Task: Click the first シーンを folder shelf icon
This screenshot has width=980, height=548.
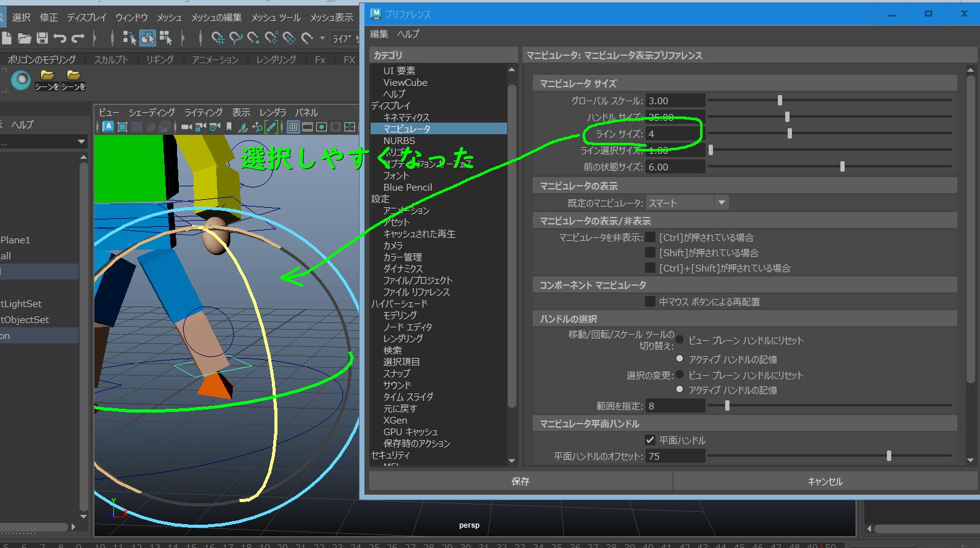Action: pyautogui.click(x=47, y=80)
